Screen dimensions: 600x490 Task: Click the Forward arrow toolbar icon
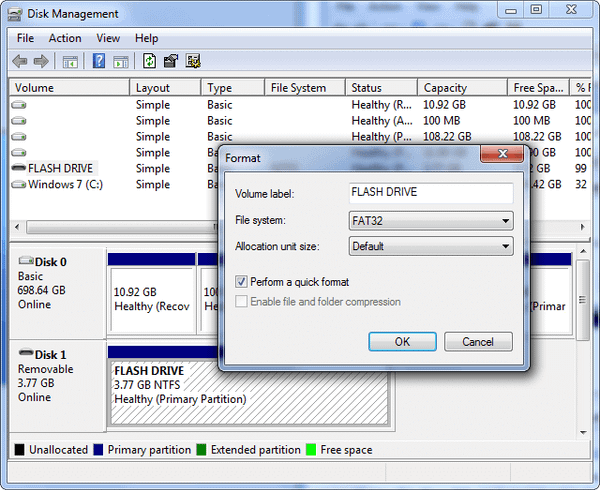(x=41, y=62)
